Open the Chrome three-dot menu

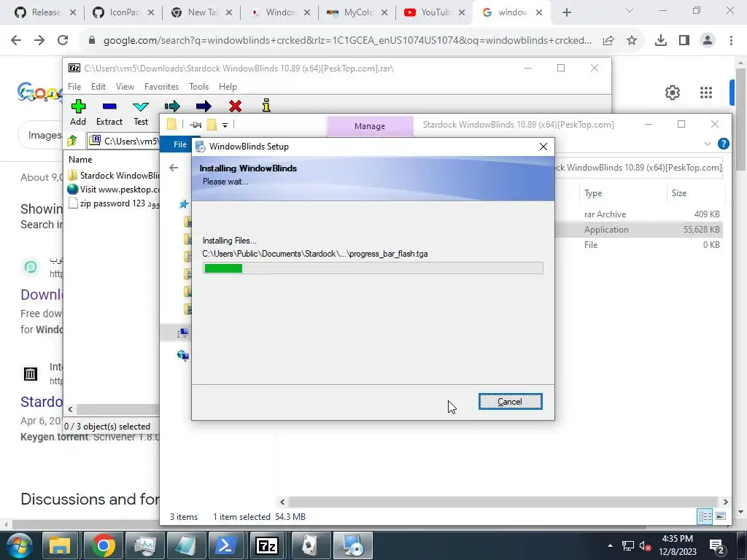pyautogui.click(x=731, y=41)
